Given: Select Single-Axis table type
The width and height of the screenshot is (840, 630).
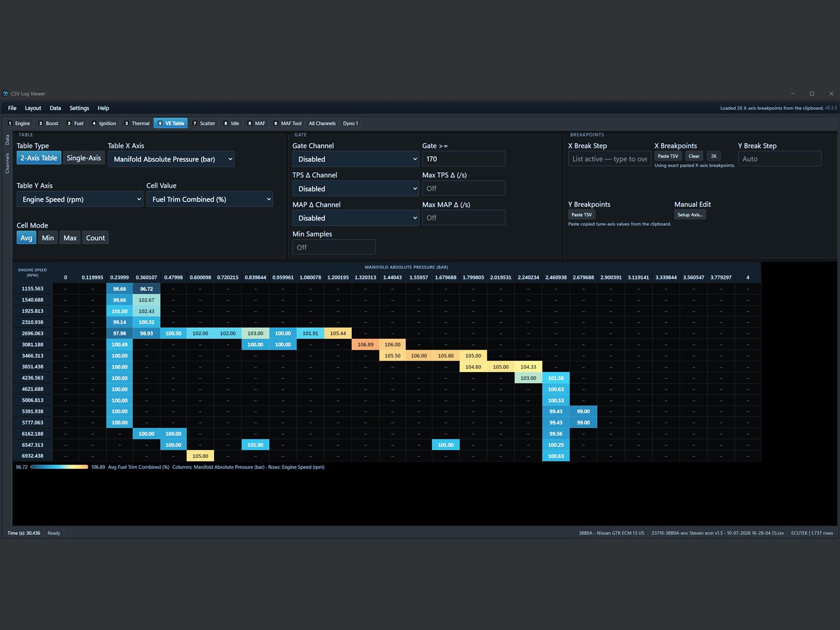Looking at the screenshot, I should point(84,158).
